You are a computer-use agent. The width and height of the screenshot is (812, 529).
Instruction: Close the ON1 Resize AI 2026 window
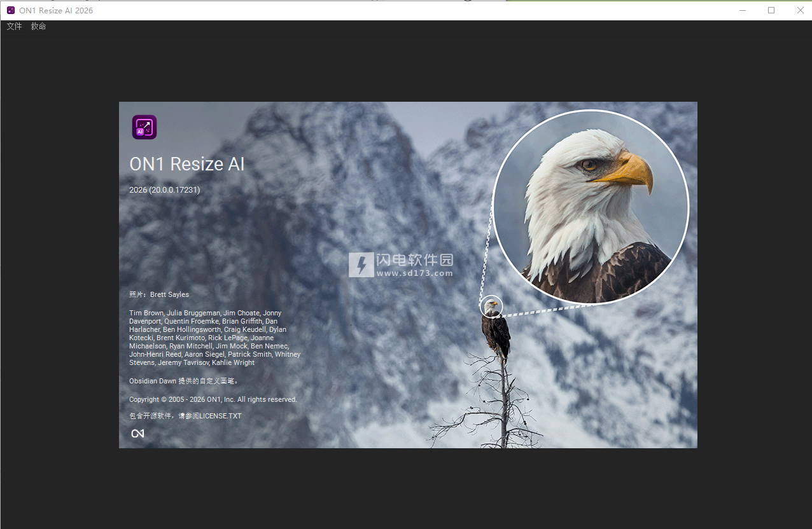point(800,10)
